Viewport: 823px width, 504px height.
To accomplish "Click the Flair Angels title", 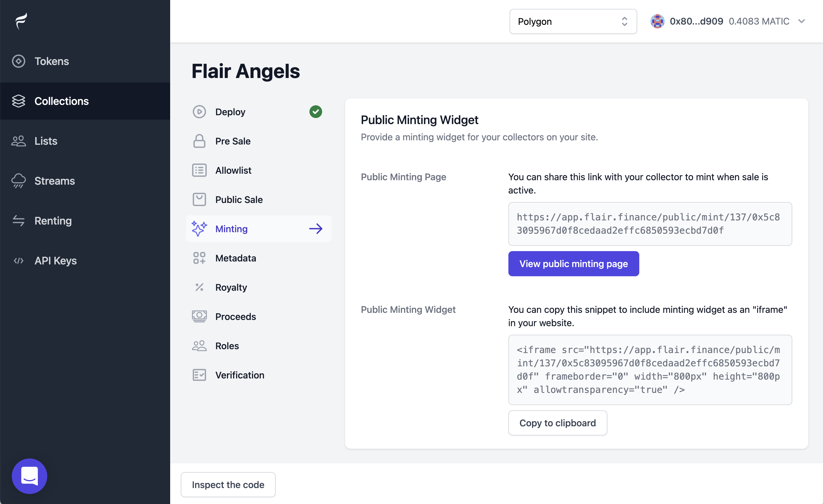I will click(245, 71).
